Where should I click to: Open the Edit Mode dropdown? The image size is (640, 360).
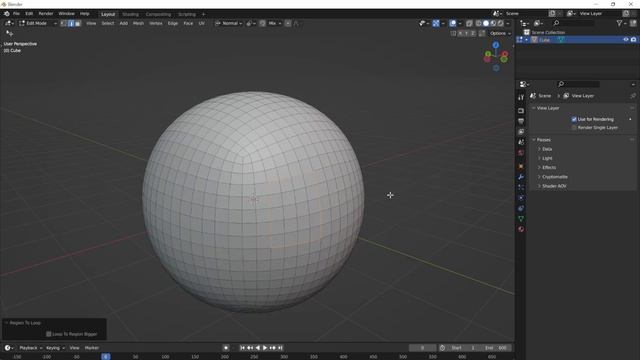pyautogui.click(x=38, y=23)
